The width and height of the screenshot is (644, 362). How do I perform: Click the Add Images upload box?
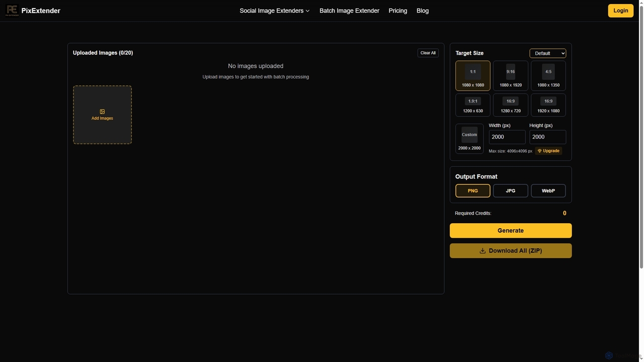[102, 115]
